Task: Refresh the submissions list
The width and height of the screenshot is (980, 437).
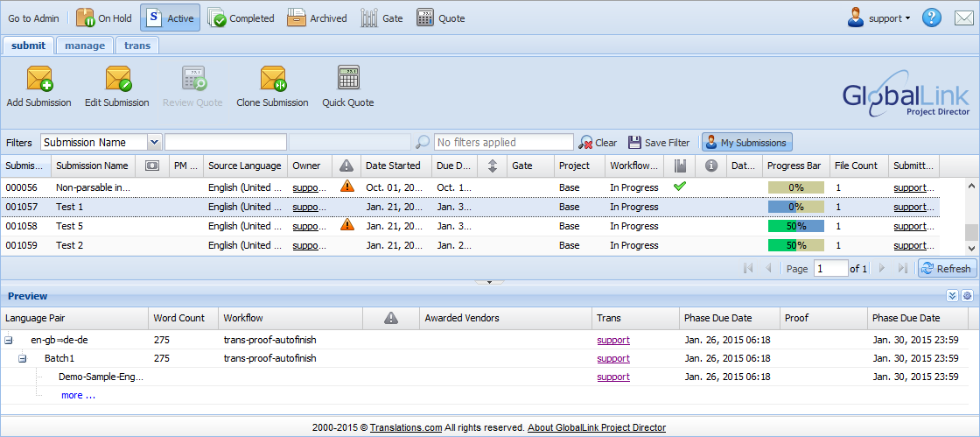Action: (946, 269)
